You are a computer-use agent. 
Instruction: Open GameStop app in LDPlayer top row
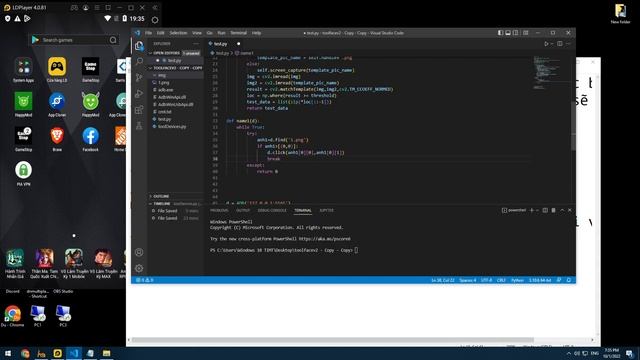[x=90, y=70]
